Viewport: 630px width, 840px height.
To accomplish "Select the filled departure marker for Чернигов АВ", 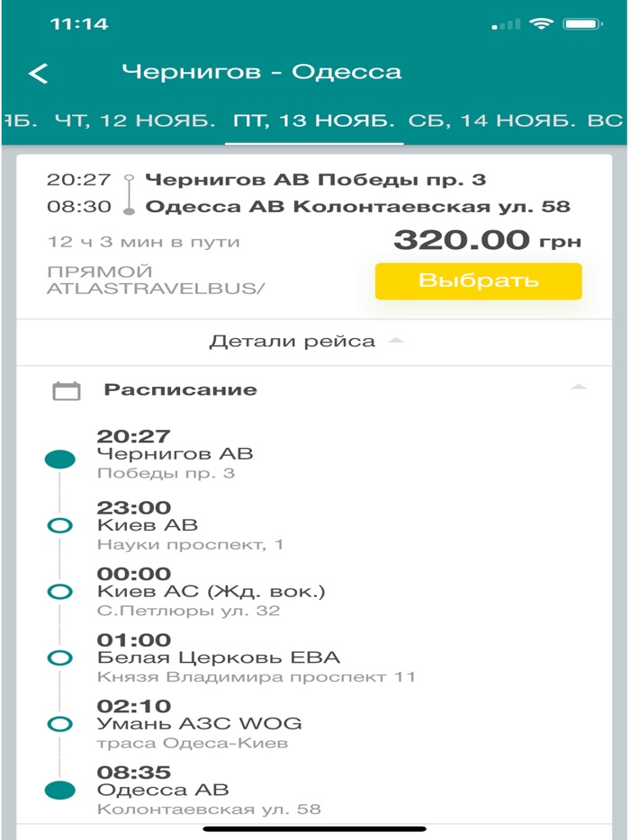I will click(x=59, y=458).
